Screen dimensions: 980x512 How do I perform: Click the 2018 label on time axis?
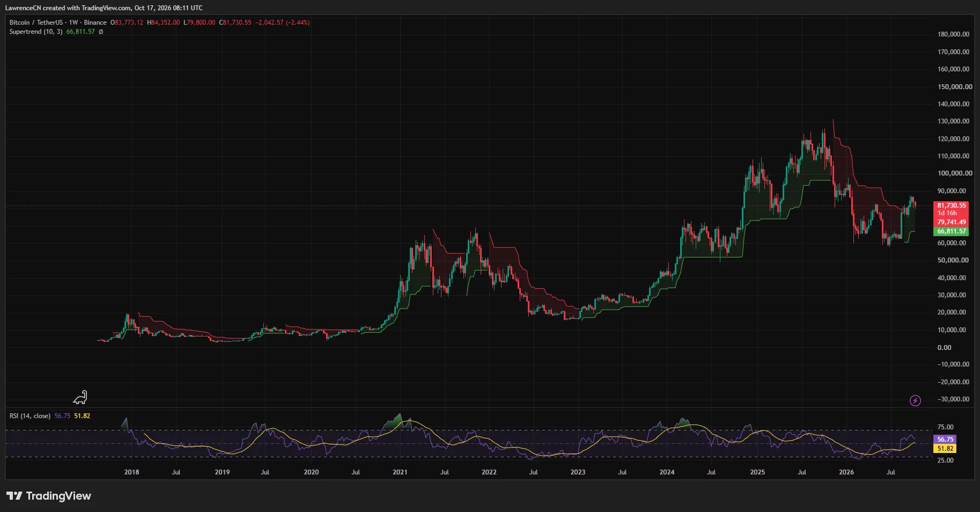131,472
